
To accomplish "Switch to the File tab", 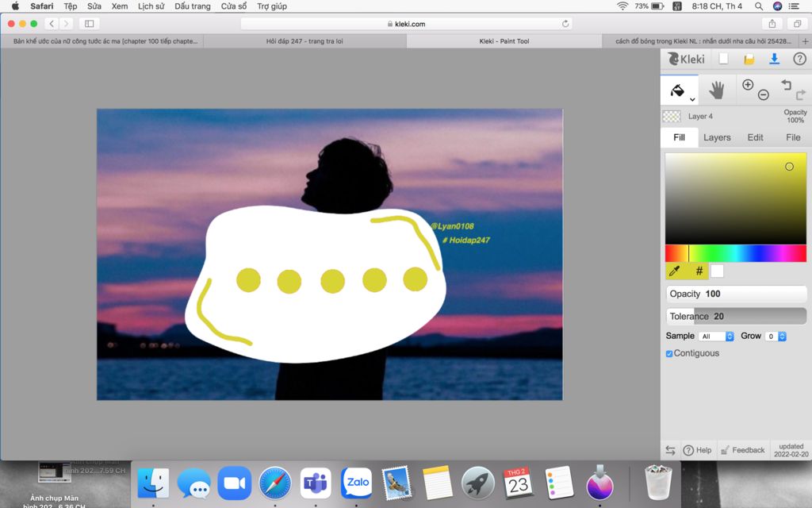I will [793, 137].
